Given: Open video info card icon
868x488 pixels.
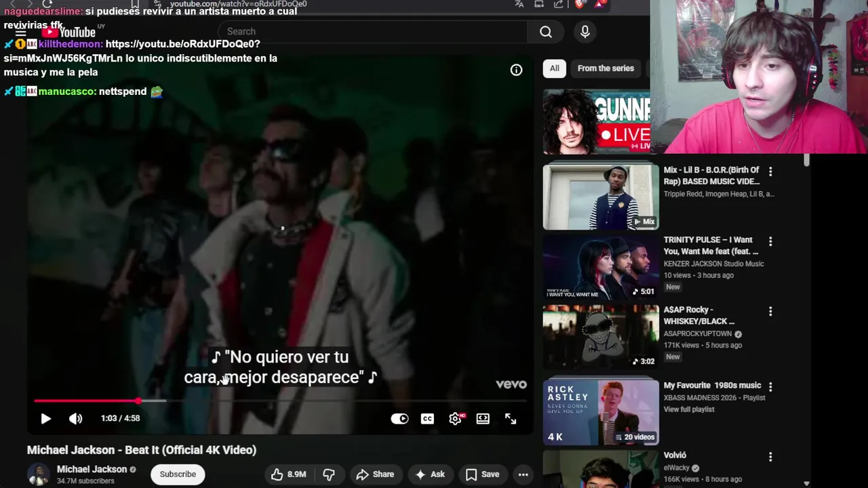Looking at the screenshot, I should 516,70.
